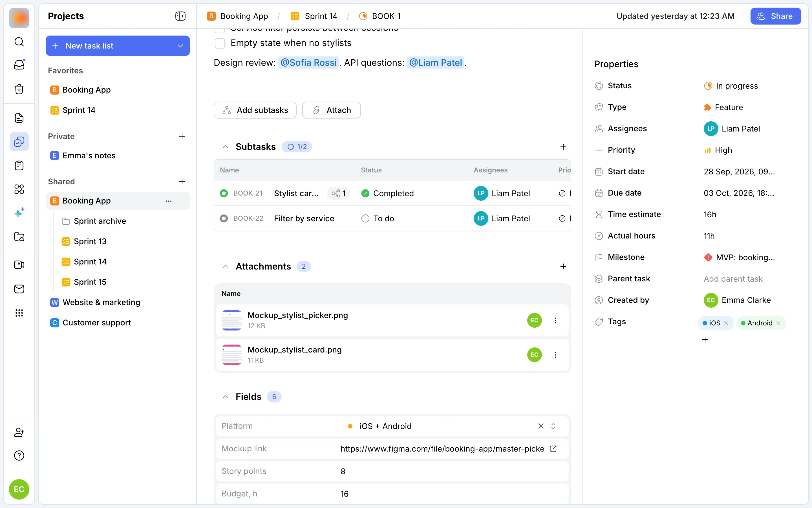The width and height of the screenshot is (812, 508).
Task: Click the Share button
Action: [x=776, y=16]
